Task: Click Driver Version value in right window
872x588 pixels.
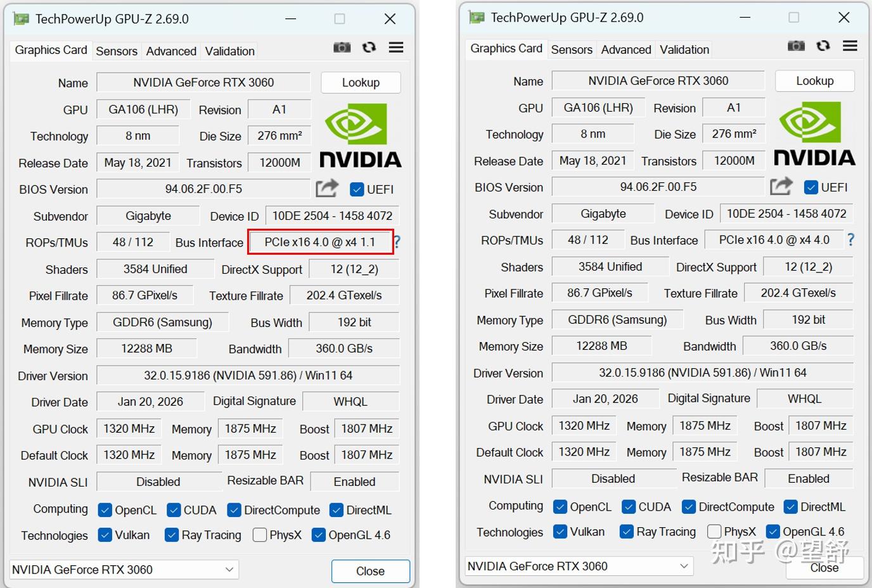Action: [703, 373]
